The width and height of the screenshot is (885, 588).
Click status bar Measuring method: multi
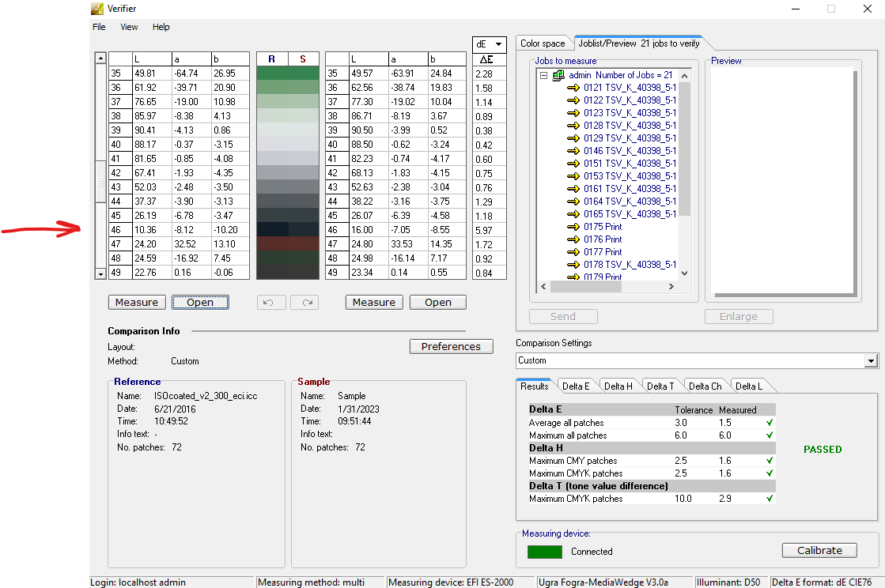[x=311, y=582]
